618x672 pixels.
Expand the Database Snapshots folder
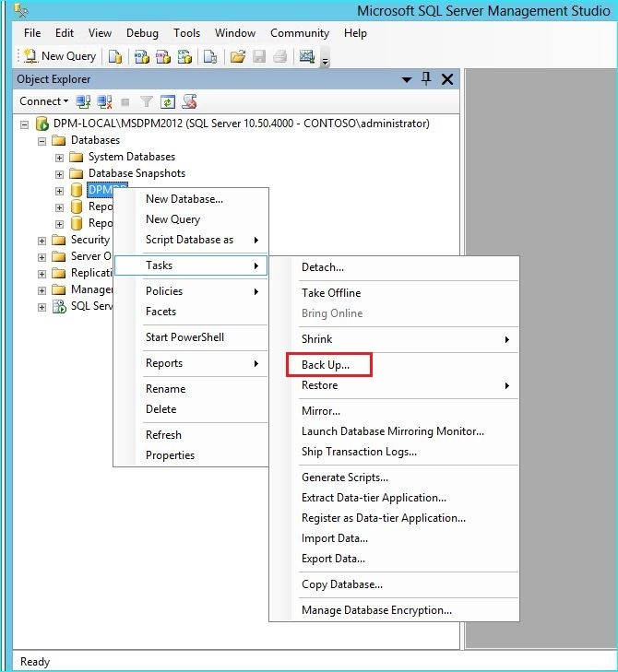(x=59, y=174)
